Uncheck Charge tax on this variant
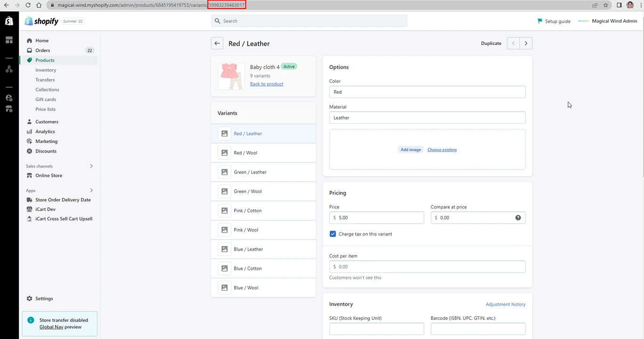Image resolution: width=644 pixels, height=339 pixels. point(333,234)
